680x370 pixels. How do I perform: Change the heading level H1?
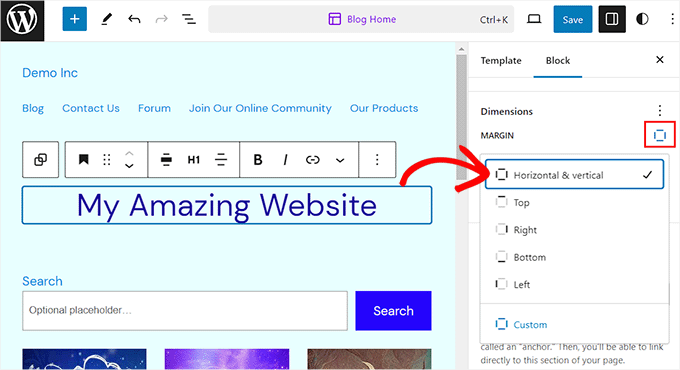pyautogui.click(x=193, y=160)
